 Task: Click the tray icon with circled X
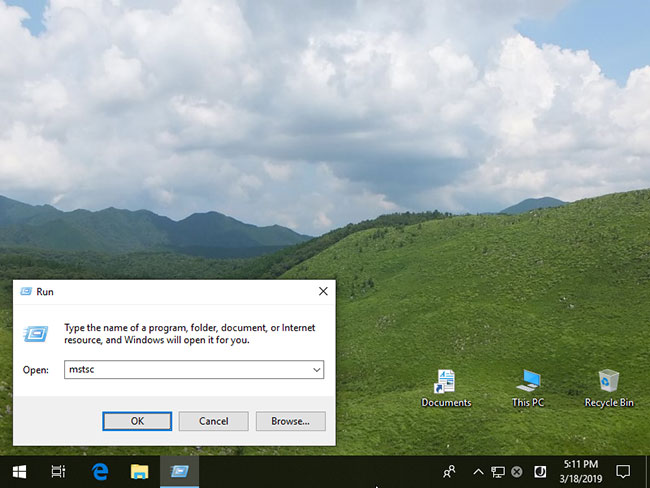[x=517, y=471]
